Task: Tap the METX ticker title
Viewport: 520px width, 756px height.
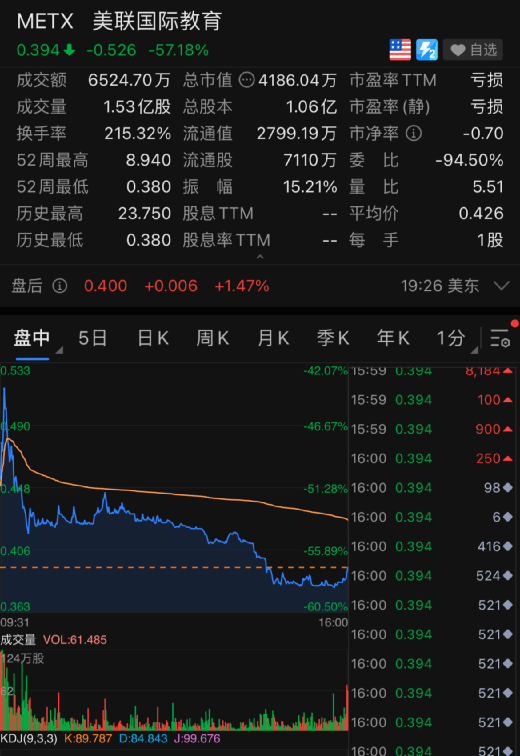Action: coord(45,21)
